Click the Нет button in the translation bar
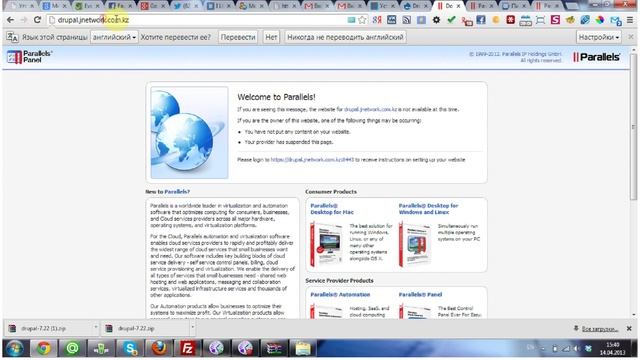The width and height of the screenshot is (640, 360). (271, 37)
